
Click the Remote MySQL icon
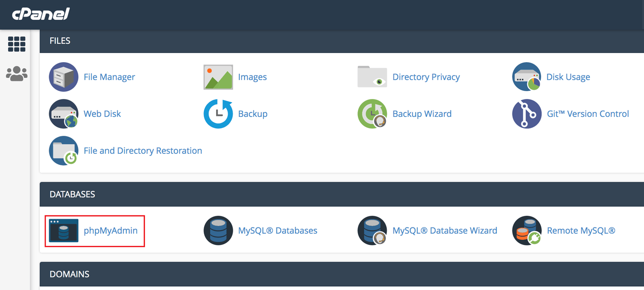(x=527, y=231)
